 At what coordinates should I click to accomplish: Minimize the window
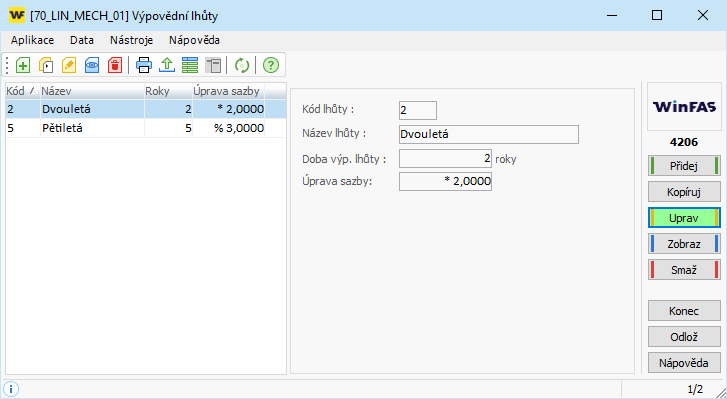pos(612,15)
